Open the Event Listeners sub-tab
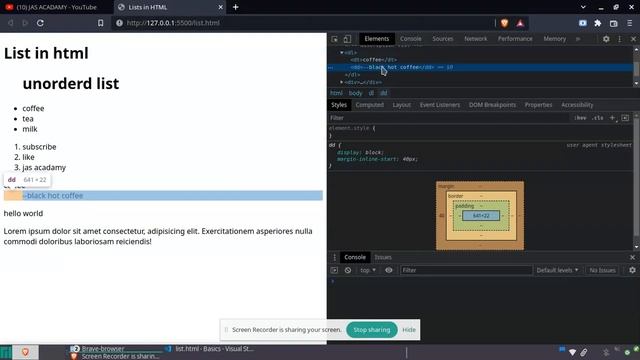Image resolution: width=640 pixels, height=360 pixels. click(x=440, y=105)
